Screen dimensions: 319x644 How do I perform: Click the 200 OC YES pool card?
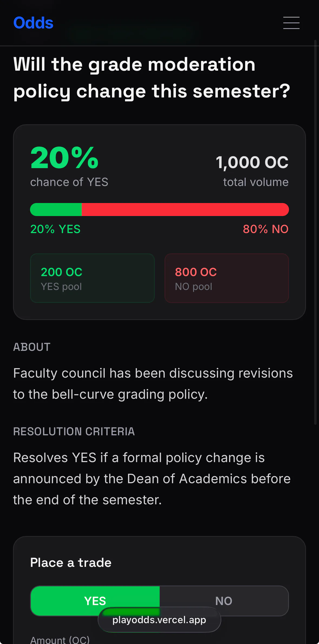tap(92, 278)
